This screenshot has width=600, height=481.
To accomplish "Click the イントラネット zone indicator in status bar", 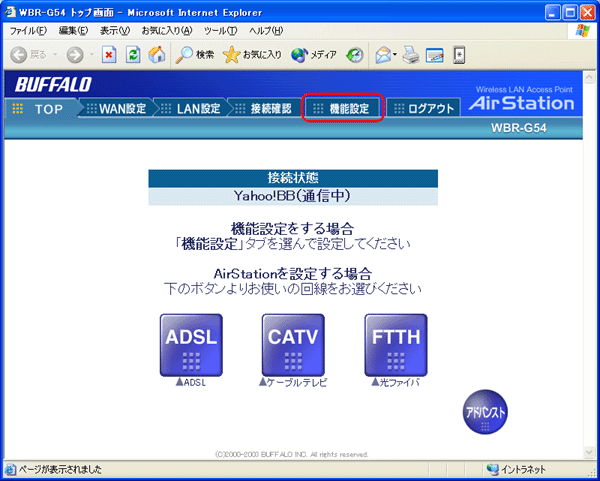I will (516, 469).
